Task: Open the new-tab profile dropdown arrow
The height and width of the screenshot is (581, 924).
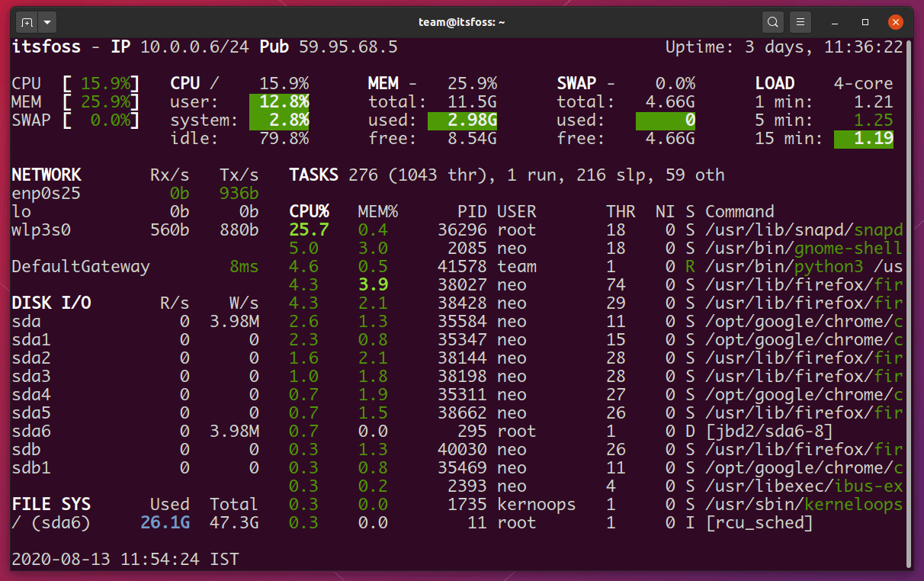Action: (x=47, y=22)
